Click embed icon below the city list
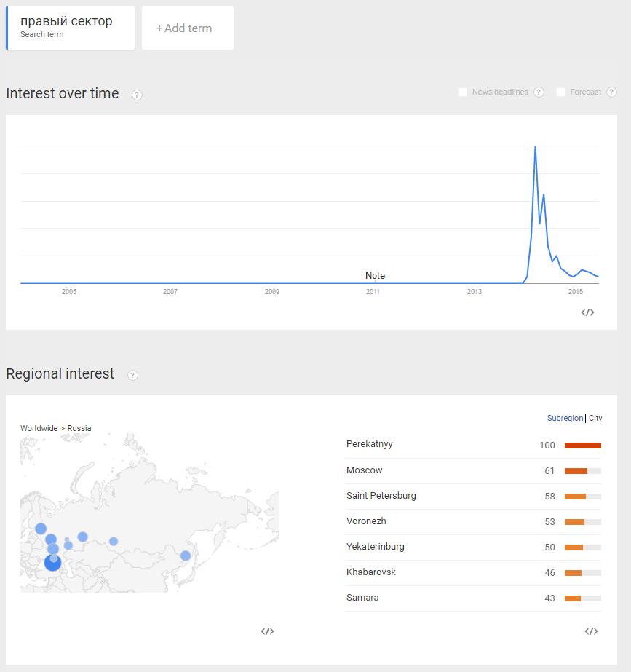This screenshot has width=631, height=672. [591, 631]
